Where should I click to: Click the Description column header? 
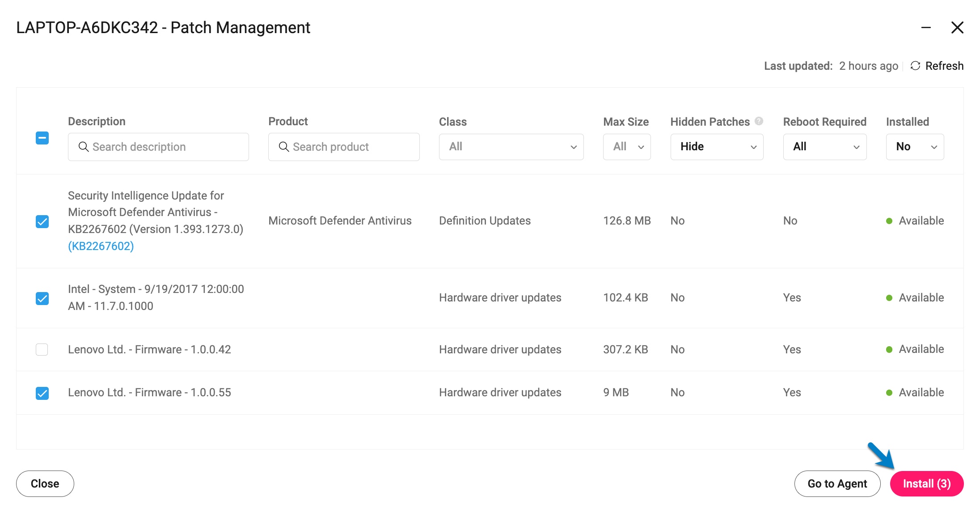tap(97, 121)
